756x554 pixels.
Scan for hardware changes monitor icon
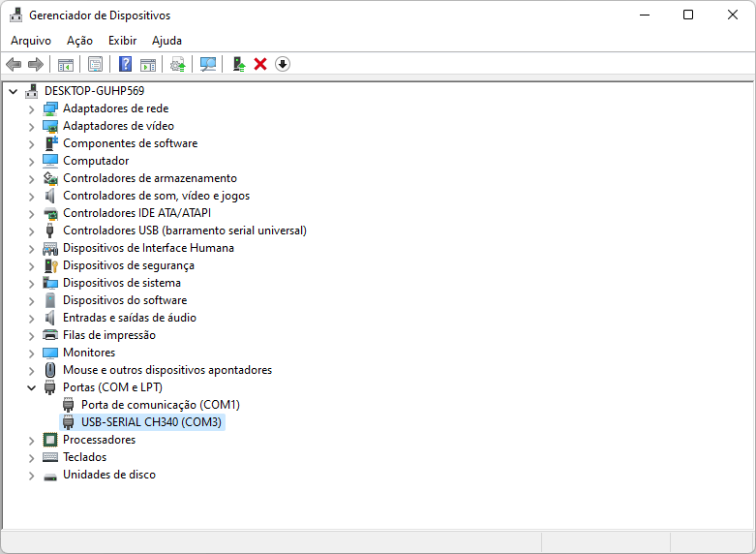[208, 64]
